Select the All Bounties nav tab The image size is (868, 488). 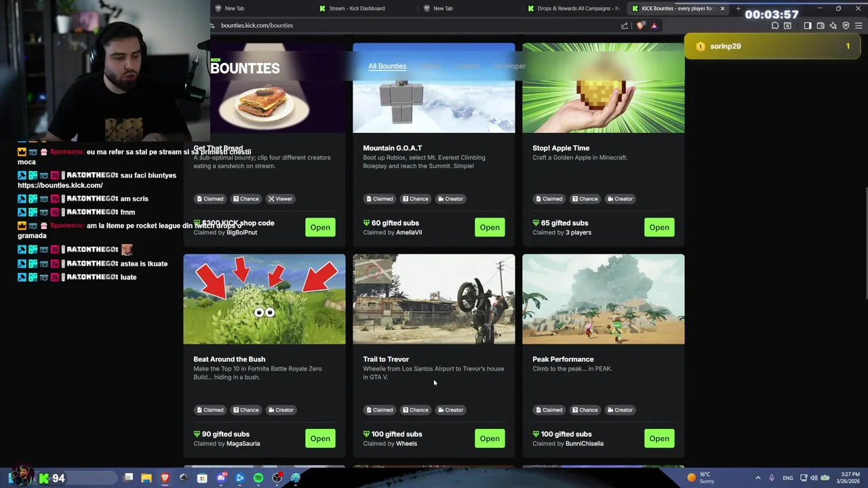tap(387, 66)
